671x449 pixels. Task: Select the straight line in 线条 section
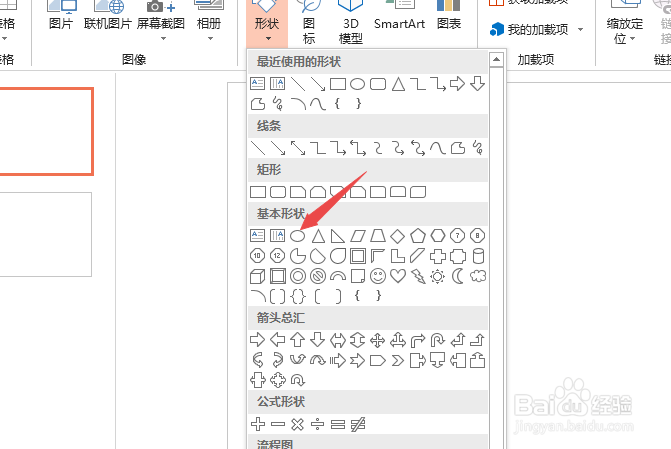(258, 148)
